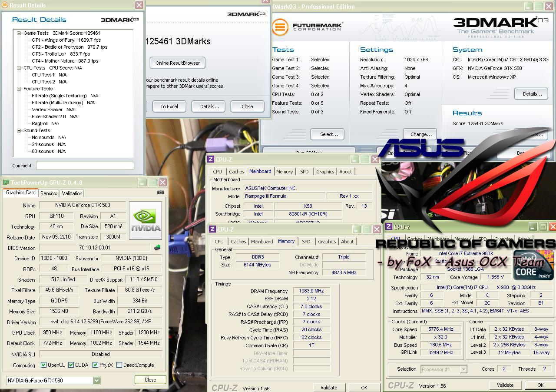
Task: Click Details... under the System section
Action: tap(532, 94)
